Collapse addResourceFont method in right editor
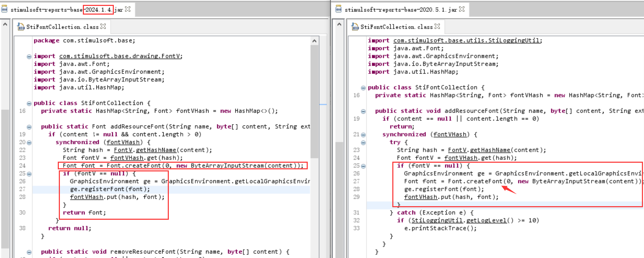 (x=363, y=111)
